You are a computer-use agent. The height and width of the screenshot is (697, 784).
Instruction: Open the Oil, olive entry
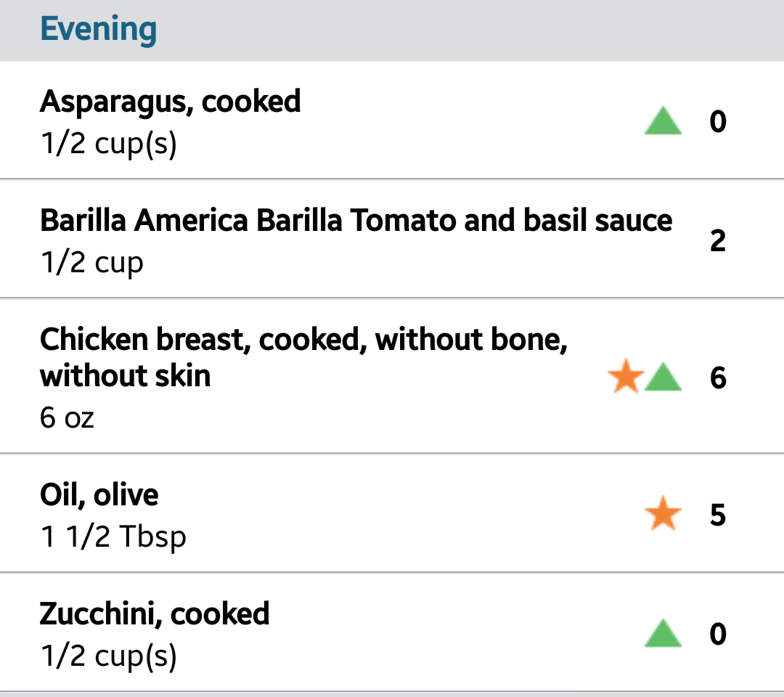(x=99, y=495)
